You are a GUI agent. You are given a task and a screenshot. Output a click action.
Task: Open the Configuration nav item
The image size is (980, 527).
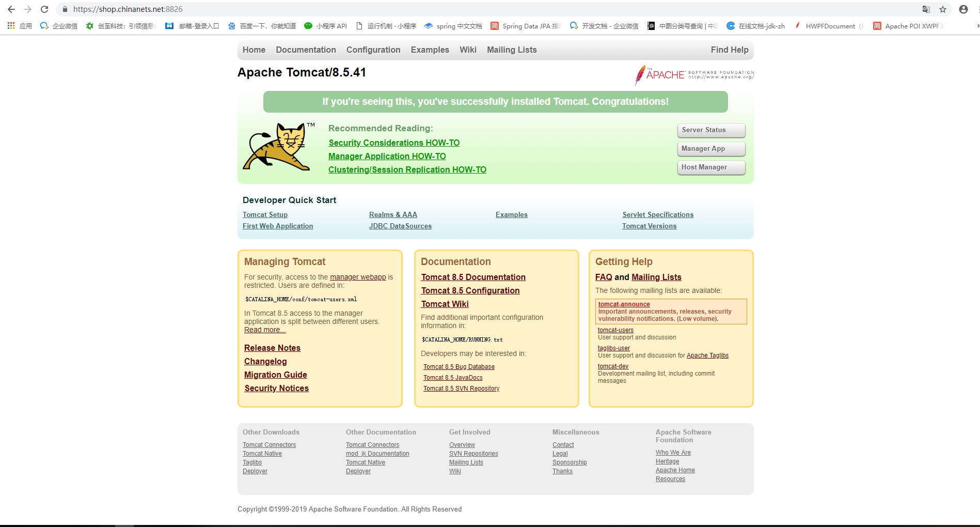tap(373, 50)
